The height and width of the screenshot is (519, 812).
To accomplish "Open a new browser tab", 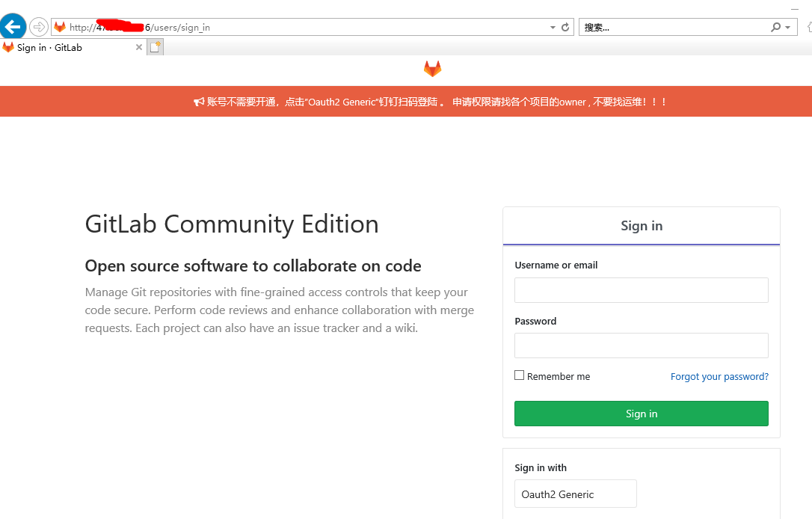I will [156, 47].
